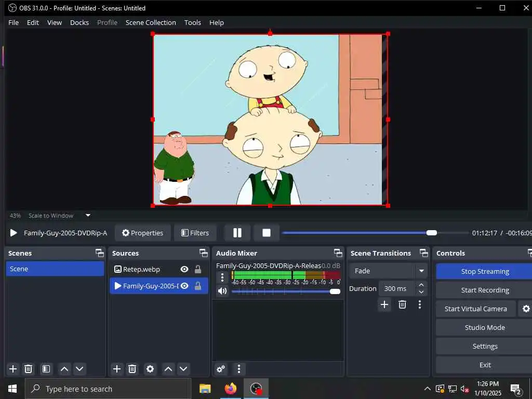Select the Family-Guy-2005 source row
Screen dimensions: 532x399
coord(159,286)
